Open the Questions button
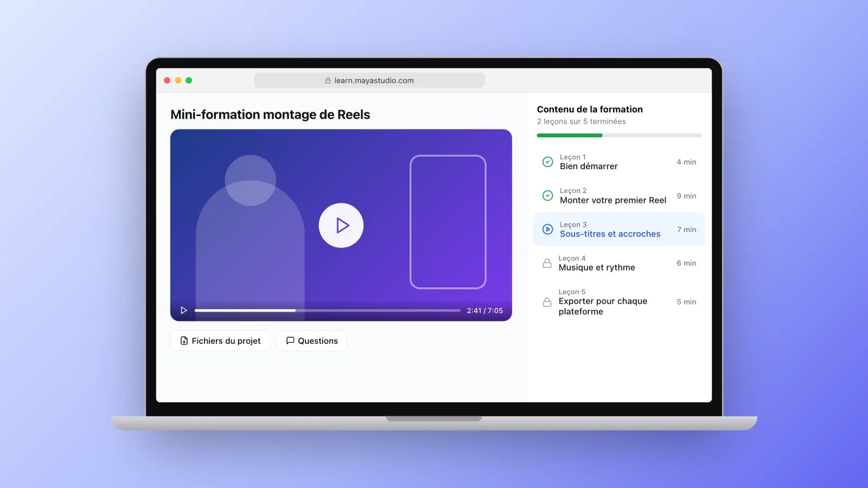This screenshot has height=488, width=868. coord(312,341)
